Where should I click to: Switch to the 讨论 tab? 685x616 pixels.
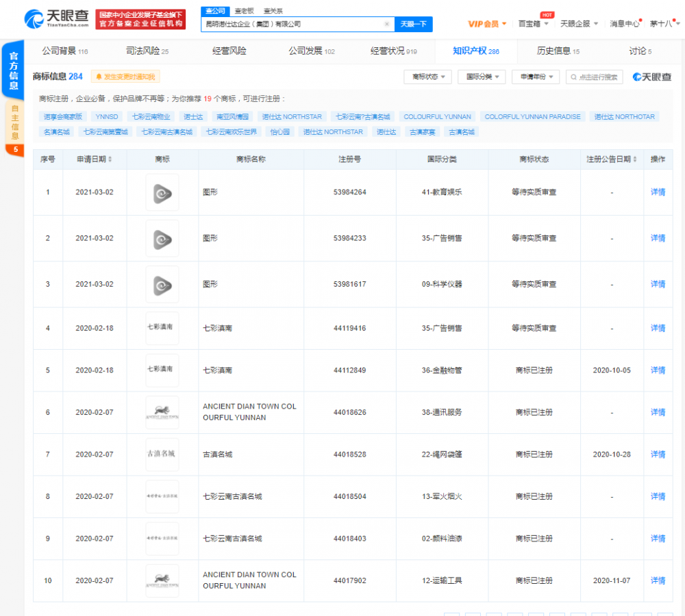coord(640,51)
